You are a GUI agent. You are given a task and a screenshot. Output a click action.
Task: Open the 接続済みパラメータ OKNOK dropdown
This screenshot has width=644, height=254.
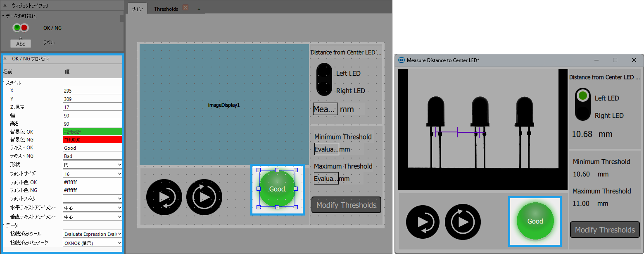point(93,243)
